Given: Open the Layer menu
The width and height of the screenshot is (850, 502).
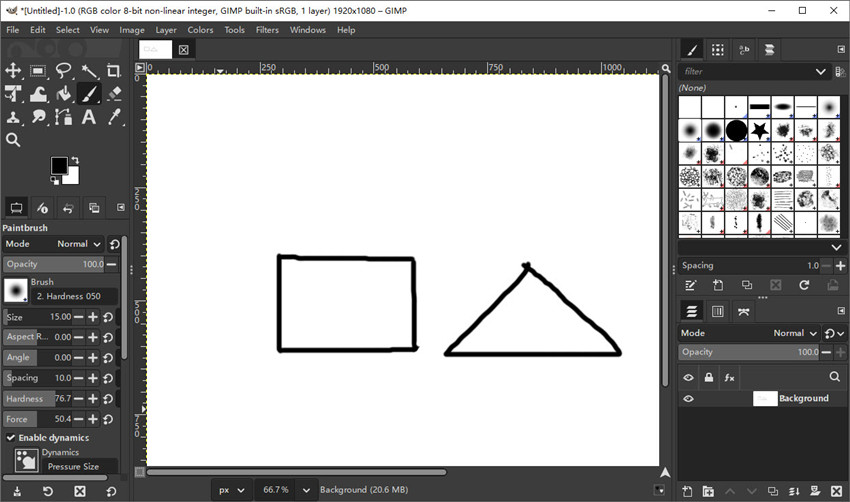Looking at the screenshot, I should pyautogui.click(x=166, y=30).
